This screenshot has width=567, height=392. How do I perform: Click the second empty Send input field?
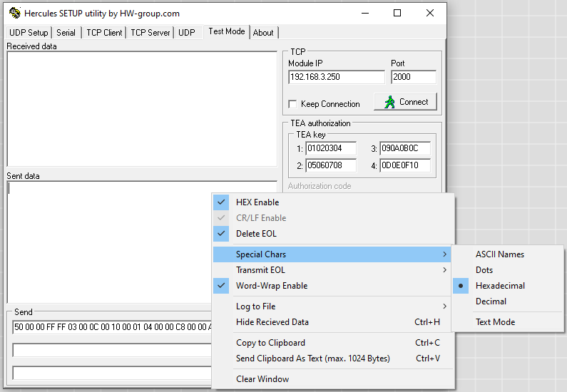(112, 350)
